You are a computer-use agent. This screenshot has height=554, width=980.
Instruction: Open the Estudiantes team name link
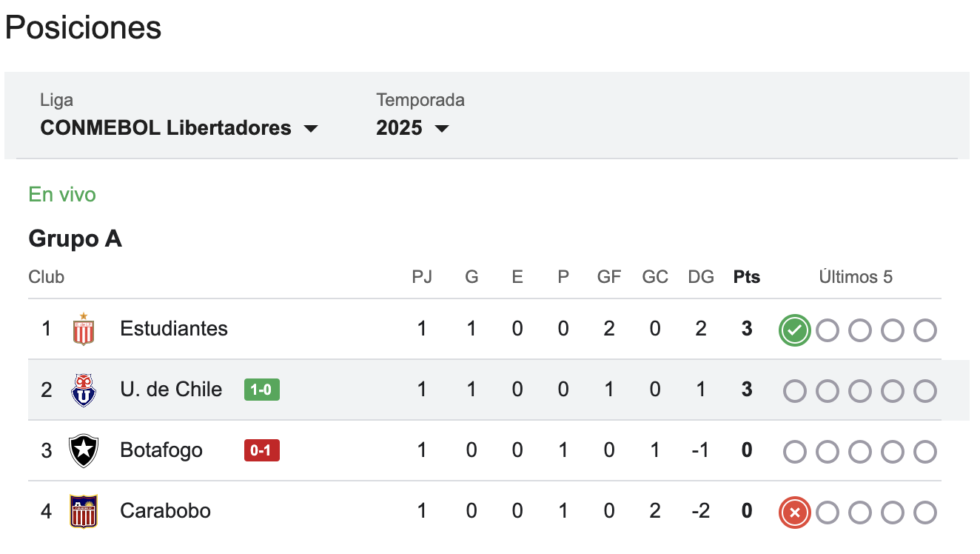174,328
